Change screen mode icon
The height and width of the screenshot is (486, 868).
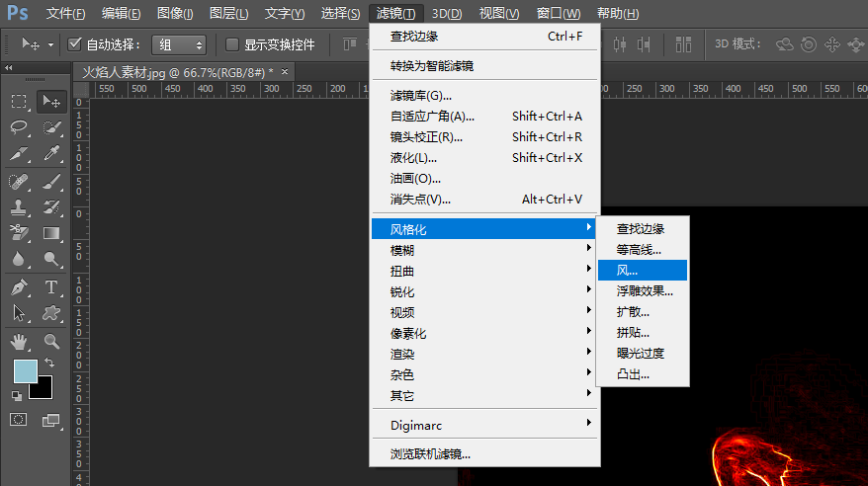51,420
